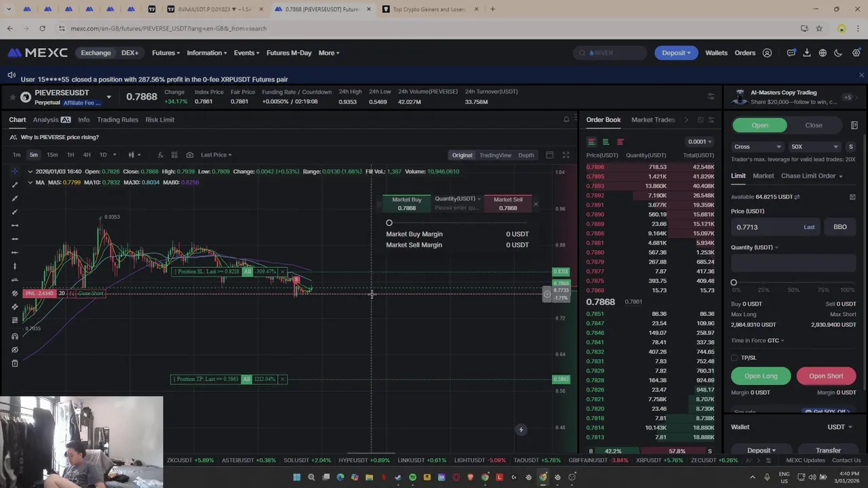Click the Price (USDT) input field

coord(776,227)
